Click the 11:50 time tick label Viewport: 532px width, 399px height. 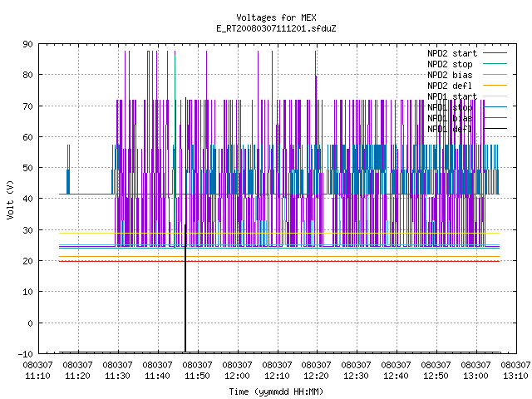[197, 371]
